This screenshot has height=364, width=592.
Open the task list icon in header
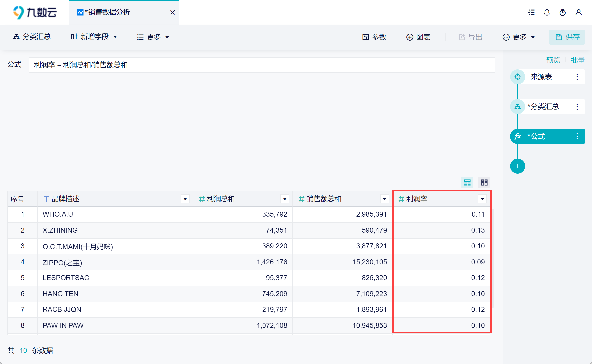click(x=531, y=12)
